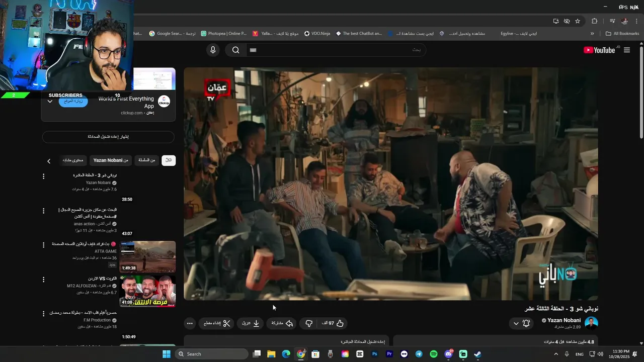Open more actions three-dot menu under video
Image resolution: width=644 pixels, height=362 pixels.
[x=190, y=323]
